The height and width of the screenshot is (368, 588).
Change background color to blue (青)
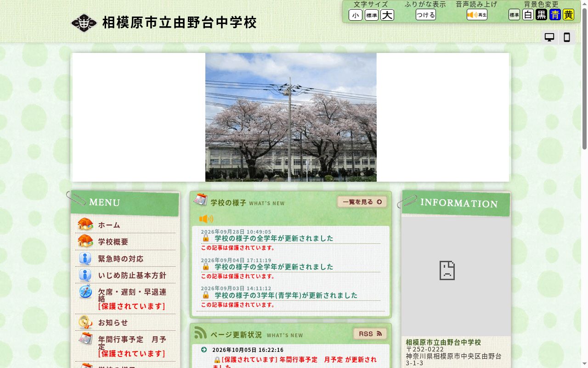[x=555, y=15]
